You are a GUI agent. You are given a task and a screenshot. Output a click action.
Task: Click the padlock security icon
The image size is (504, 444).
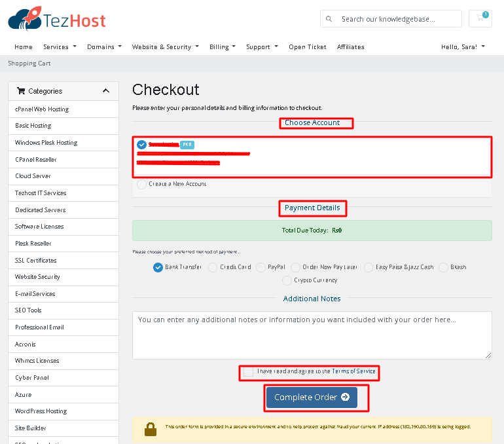coord(151,429)
